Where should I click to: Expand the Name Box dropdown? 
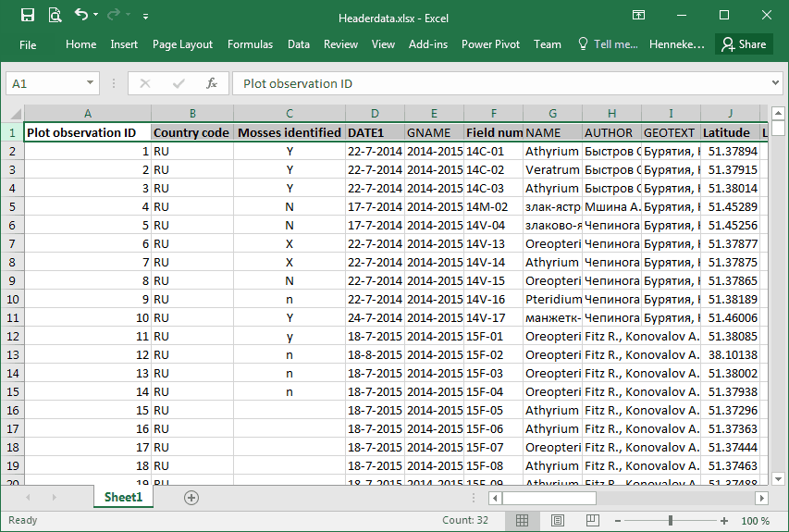coord(90,83)
